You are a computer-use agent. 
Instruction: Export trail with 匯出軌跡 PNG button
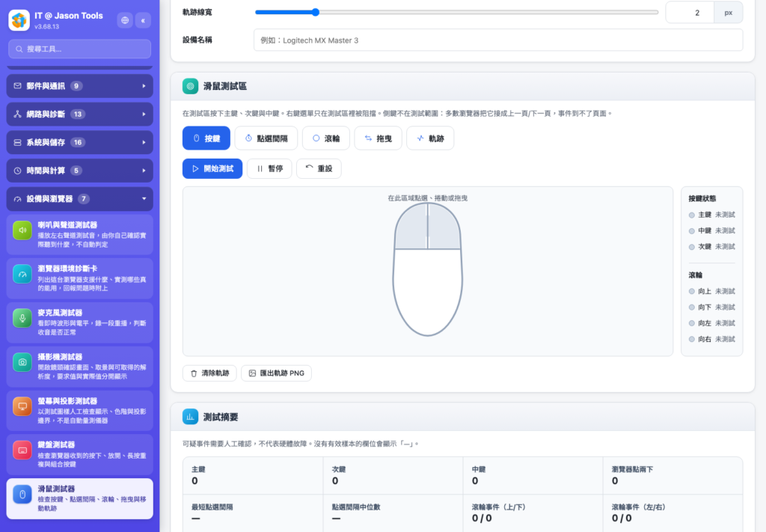[277, 373]
